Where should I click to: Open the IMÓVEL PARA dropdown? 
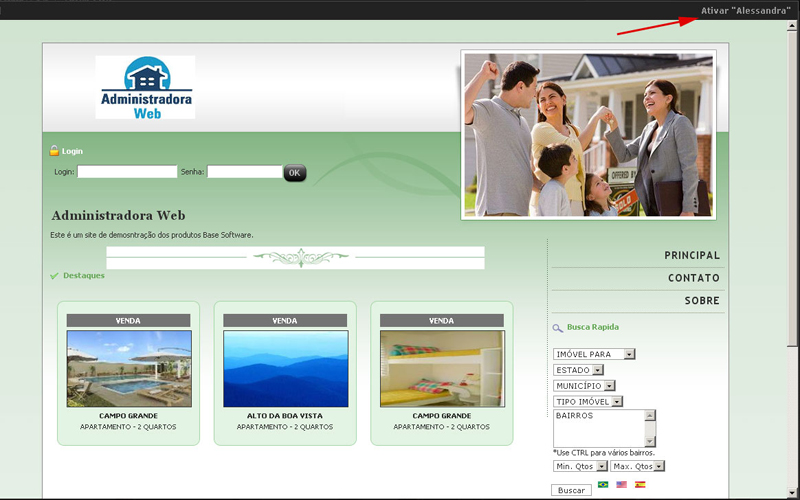pos(594,354)
